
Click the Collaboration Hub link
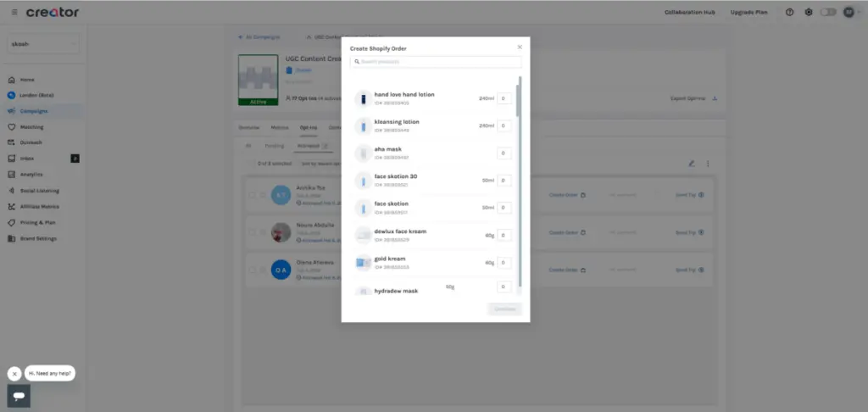click(x=689, y=13)
